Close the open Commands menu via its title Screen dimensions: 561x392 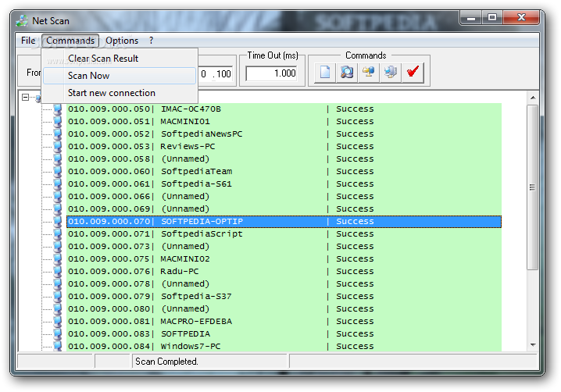(x=70, y=41)
